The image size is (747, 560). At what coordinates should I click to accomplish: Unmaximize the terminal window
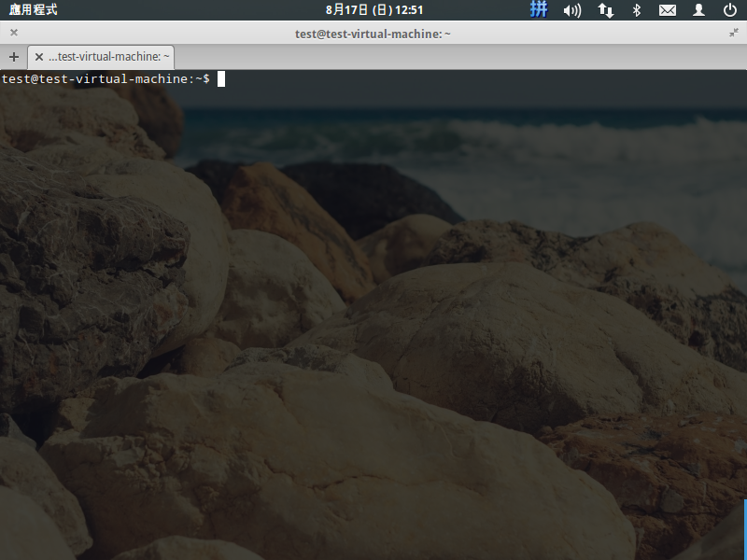[733, 33]
